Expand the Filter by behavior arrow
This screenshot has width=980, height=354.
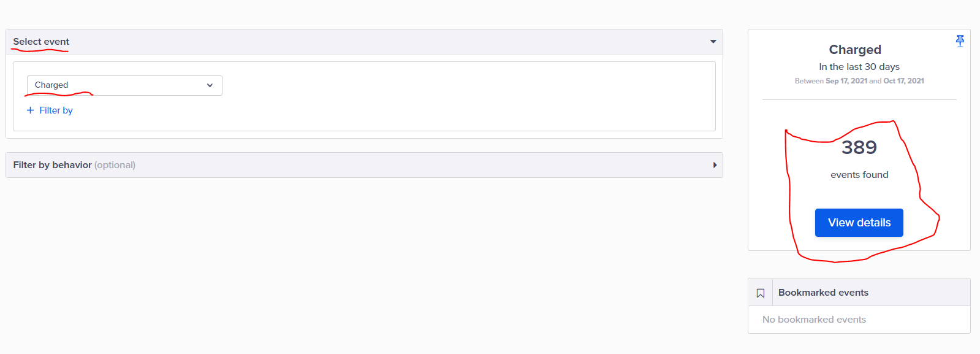(715, 165)
